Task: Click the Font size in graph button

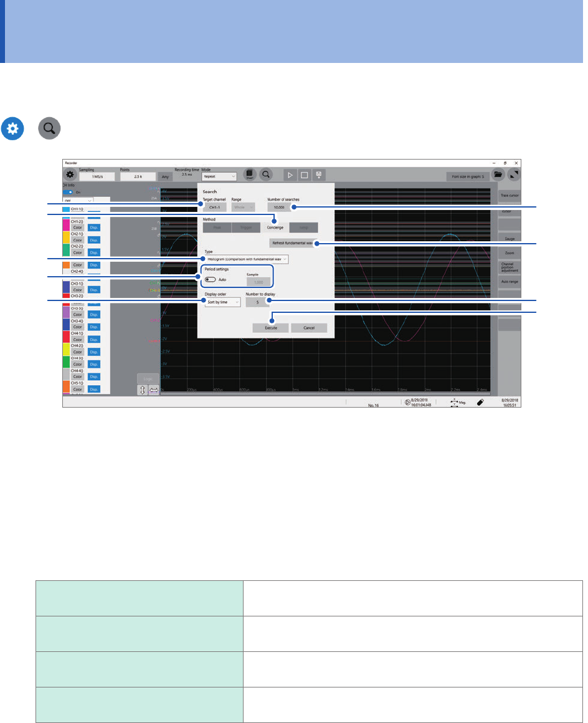Action: click(468, 176)
